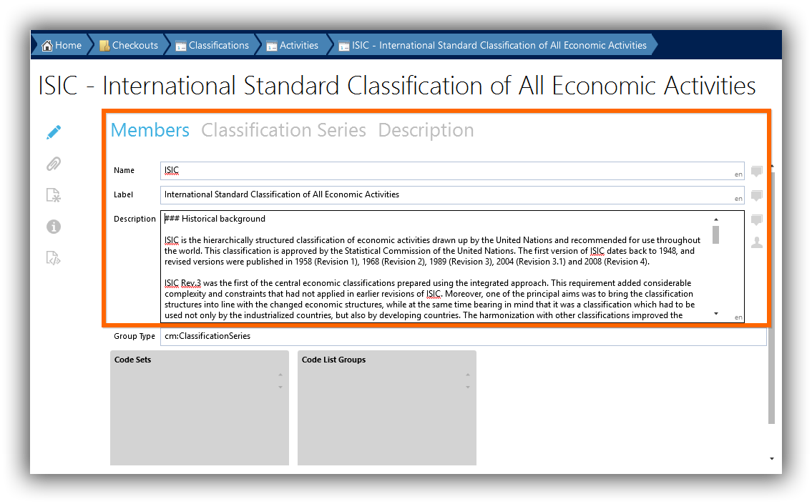The image size is (812, 504).
Task: Click the Code Sets list up arrow
Action: point(280,375)
